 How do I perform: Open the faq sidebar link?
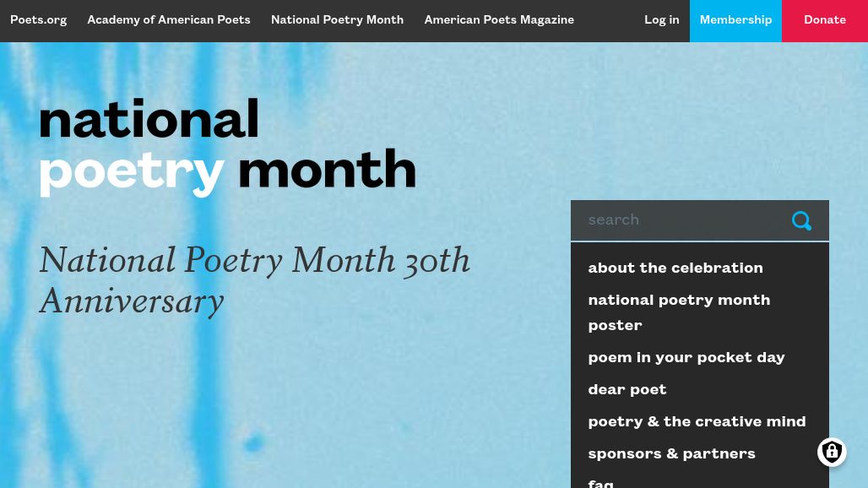(x=601, y=482)
